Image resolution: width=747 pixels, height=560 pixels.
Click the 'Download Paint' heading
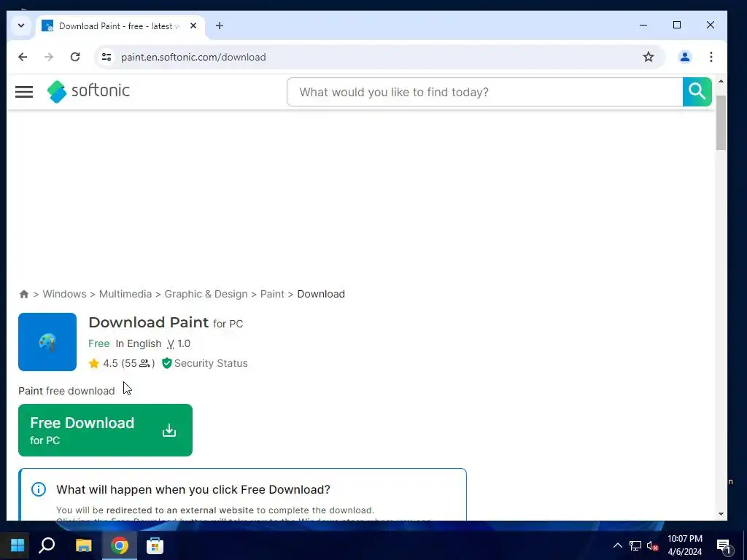click(x=149, y=322)
